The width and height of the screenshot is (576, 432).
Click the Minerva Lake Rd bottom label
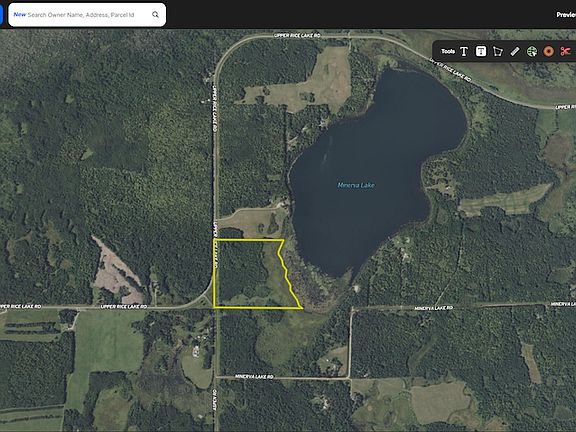[x=254, y=377]
